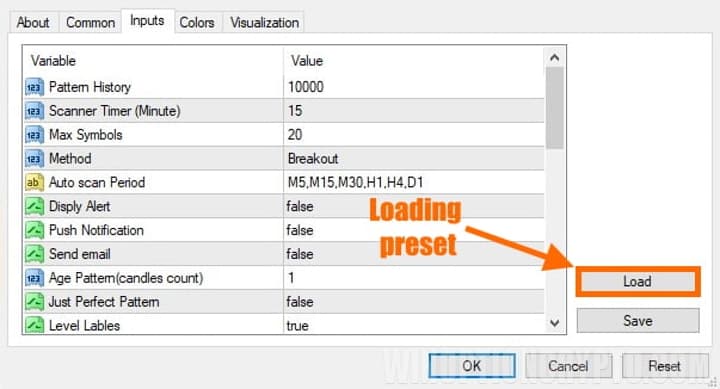This screenshot has height=389, width=720.
Task: Click the Age Pattern(candles count) integer icon
Action: click(34, 278)
